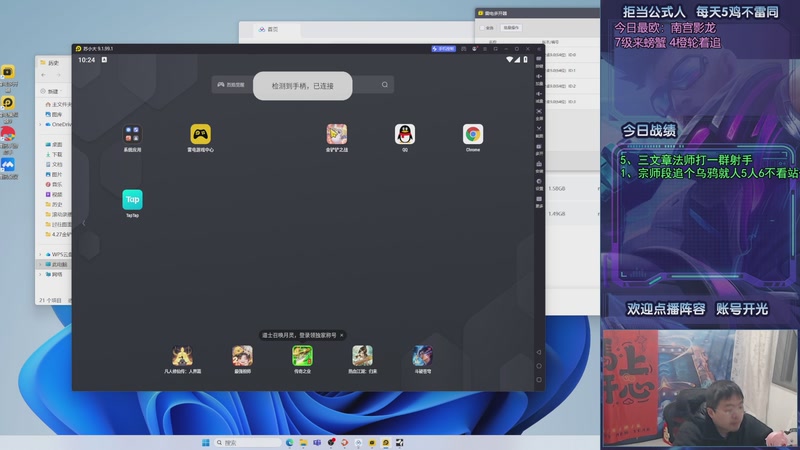Select 图片 in Explorer sidebar

point(54,174)
